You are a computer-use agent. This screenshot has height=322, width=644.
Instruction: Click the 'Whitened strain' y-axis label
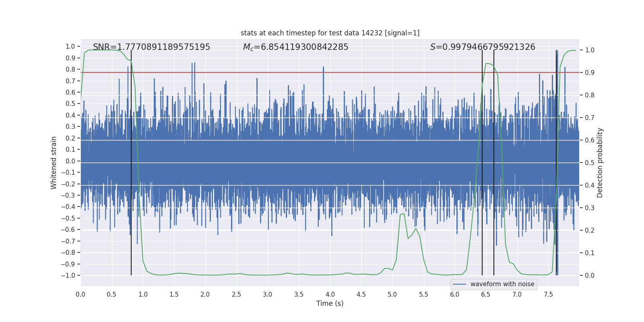tap(54, 163)
